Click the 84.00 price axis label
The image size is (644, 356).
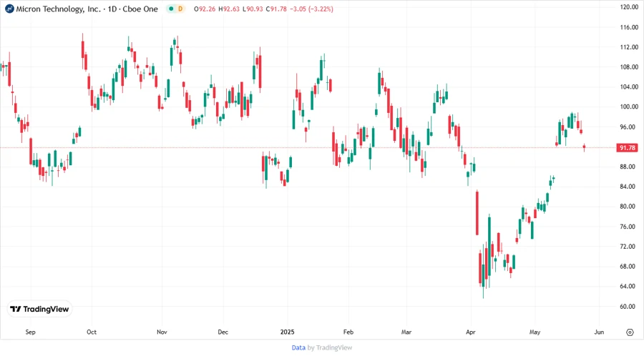(x=629, y=187)
